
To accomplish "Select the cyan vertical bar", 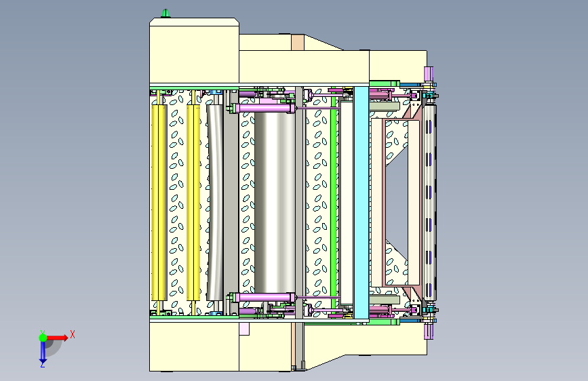I will pos(361,203).
